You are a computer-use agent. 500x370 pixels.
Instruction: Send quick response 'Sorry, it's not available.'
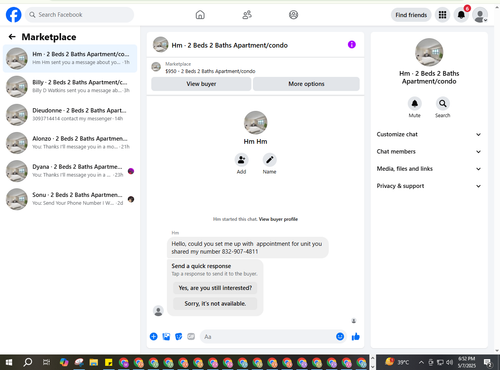[x=215, y=304]
